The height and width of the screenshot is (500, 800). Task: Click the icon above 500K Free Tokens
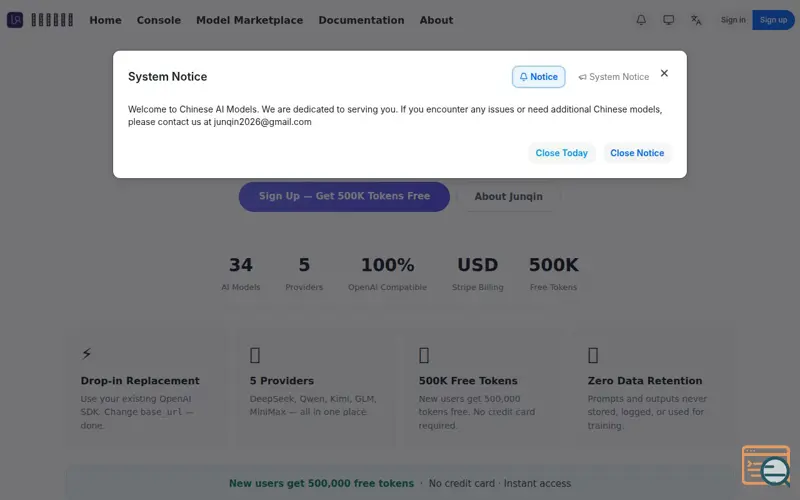[424, 355]
